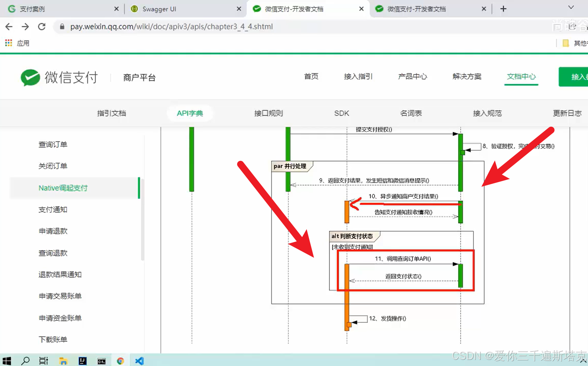Reload the page with refresh icon
The width and height of the screenshot is (588, 366).
pyautogui.click(x=42, y=27)
